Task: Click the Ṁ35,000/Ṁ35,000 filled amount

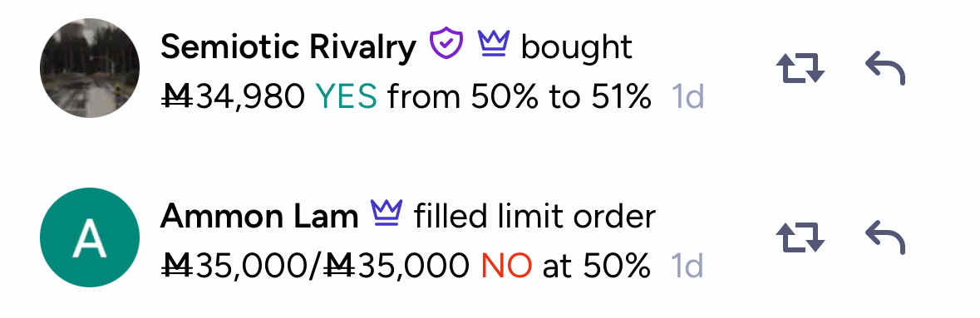Action: 316,267
